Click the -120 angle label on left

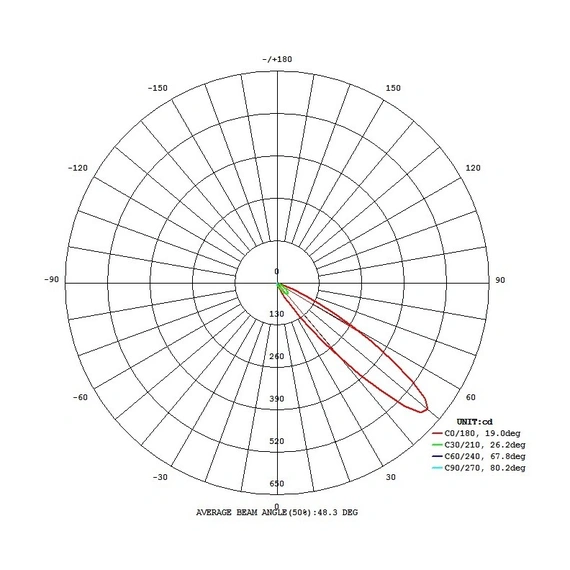pos(78,168)
